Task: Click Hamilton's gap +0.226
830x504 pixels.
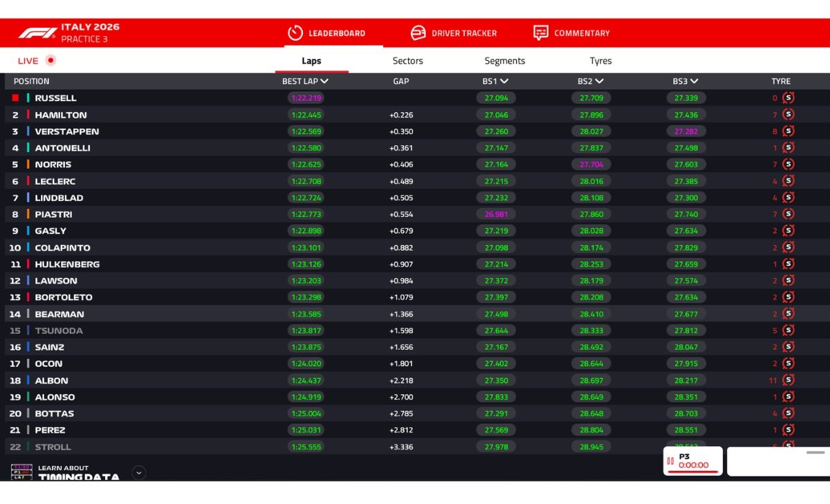Action: tap(401, 115)
